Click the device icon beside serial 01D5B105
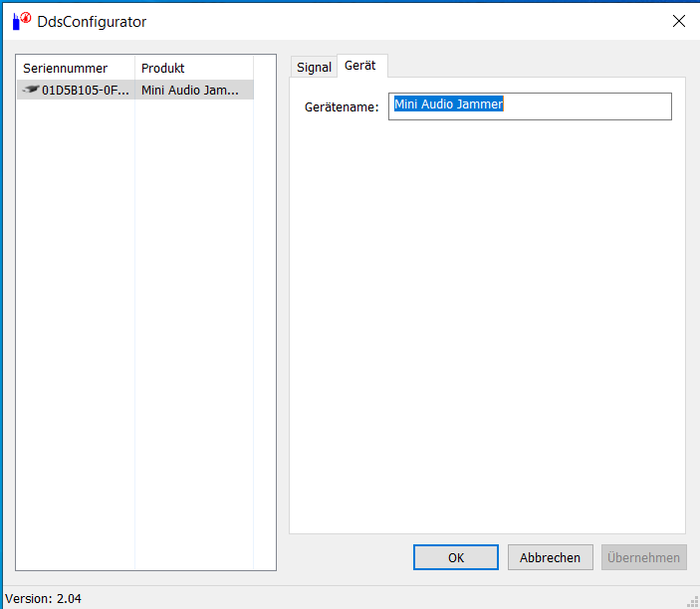 30,90
